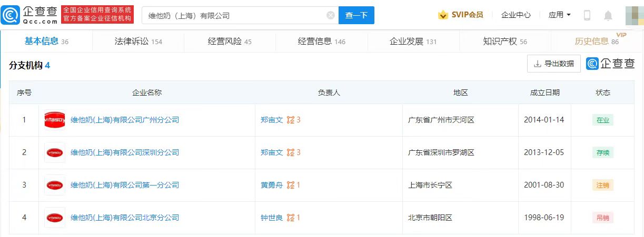Viewport: 644px width, 237px height.
Task: Click the red 全国企业信用查询系统 banner
Action: 97,15
